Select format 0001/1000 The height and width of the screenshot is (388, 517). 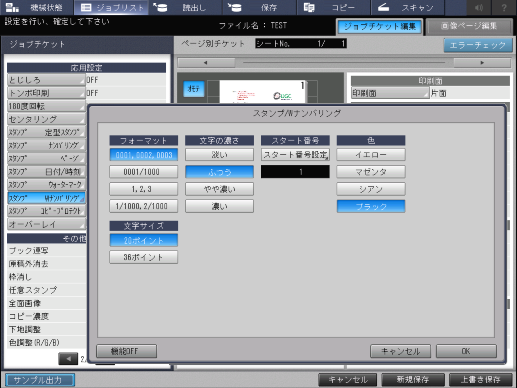coord(143,172)
